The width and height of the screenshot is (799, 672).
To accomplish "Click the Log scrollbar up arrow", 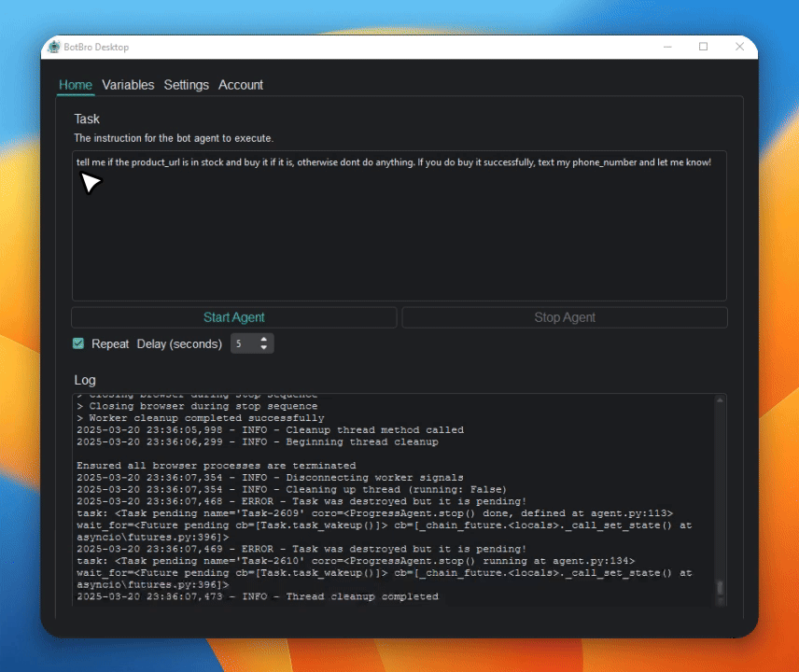I will (720, 400).
